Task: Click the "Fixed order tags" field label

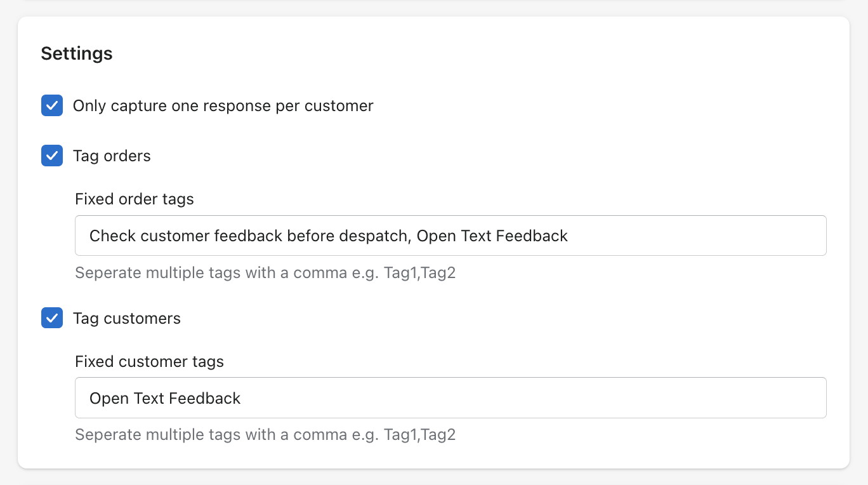Action: (x=135, y=199)
